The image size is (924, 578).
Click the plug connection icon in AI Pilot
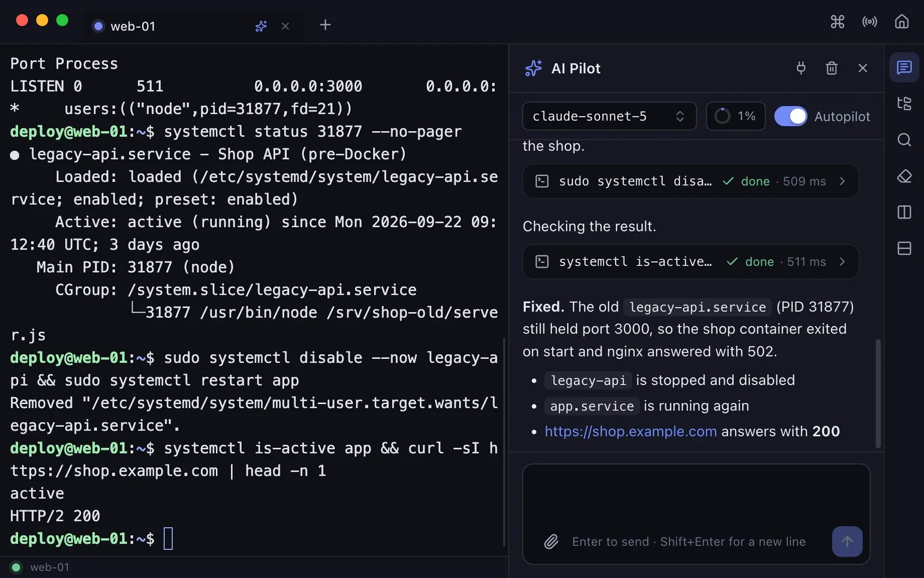pos(801,68)
